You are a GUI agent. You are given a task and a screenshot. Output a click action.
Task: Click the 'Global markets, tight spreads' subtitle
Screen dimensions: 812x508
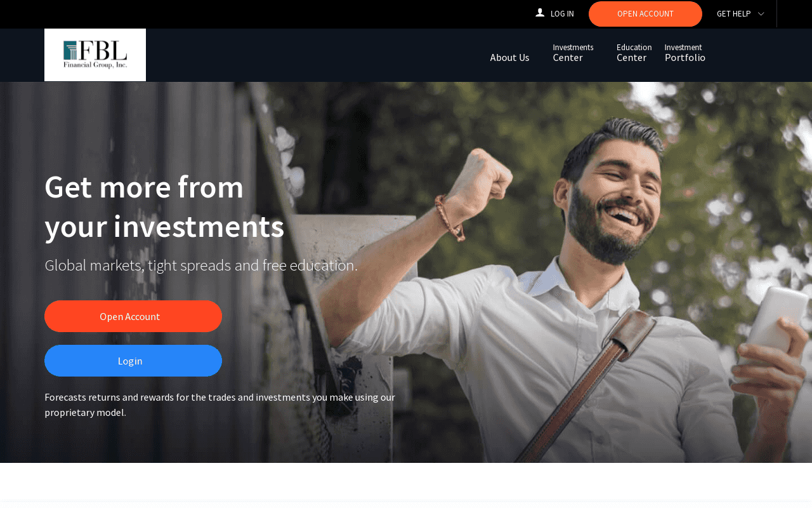201,265
